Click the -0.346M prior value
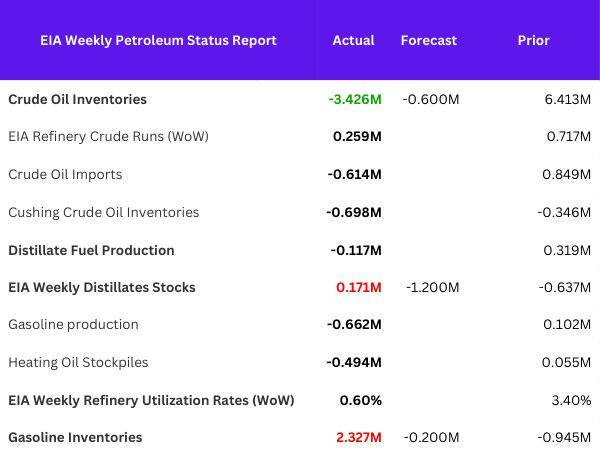 [564, 212]
